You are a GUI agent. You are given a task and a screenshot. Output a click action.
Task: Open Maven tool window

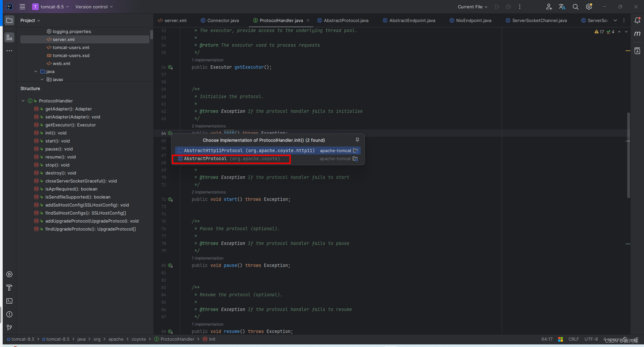click(x=637, y=34)
